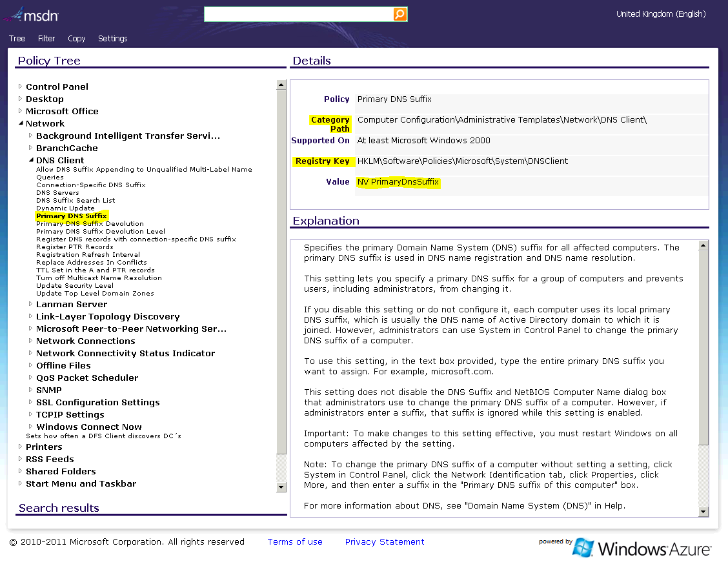Image resolution: width=728 pixels, height=566 pixels.
Task: Click Policy Tree scrollbar down arrow
Action: (281, 487)
